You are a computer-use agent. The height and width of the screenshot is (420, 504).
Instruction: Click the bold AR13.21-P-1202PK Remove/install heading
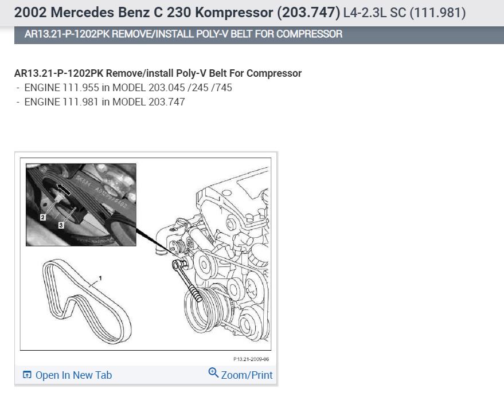pos(158,73)
